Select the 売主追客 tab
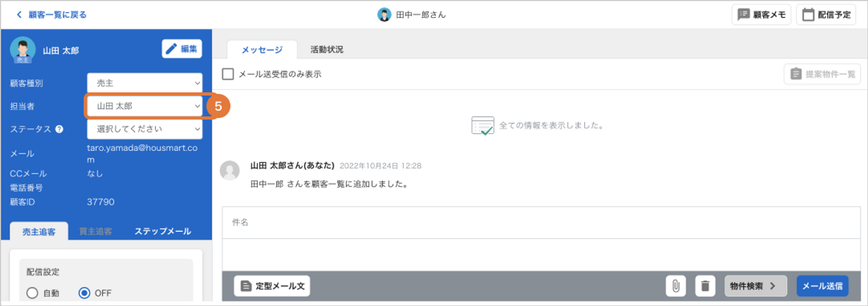This screenshot has height=306, width=868. coord(39,231)
